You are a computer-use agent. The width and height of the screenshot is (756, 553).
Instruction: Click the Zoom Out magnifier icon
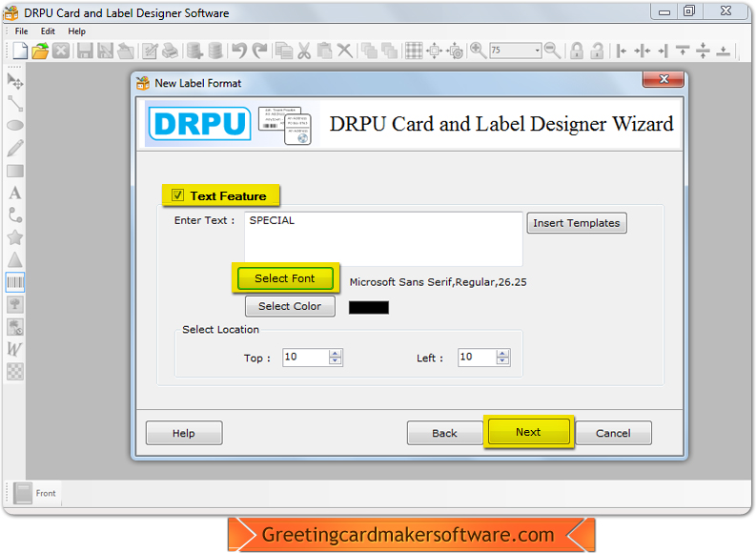click(552, 51)
